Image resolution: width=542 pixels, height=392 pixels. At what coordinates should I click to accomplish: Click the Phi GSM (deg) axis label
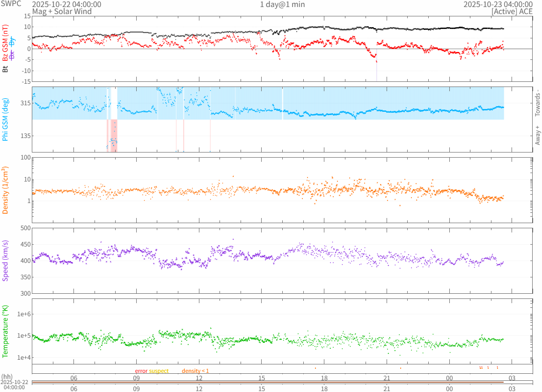6,119
